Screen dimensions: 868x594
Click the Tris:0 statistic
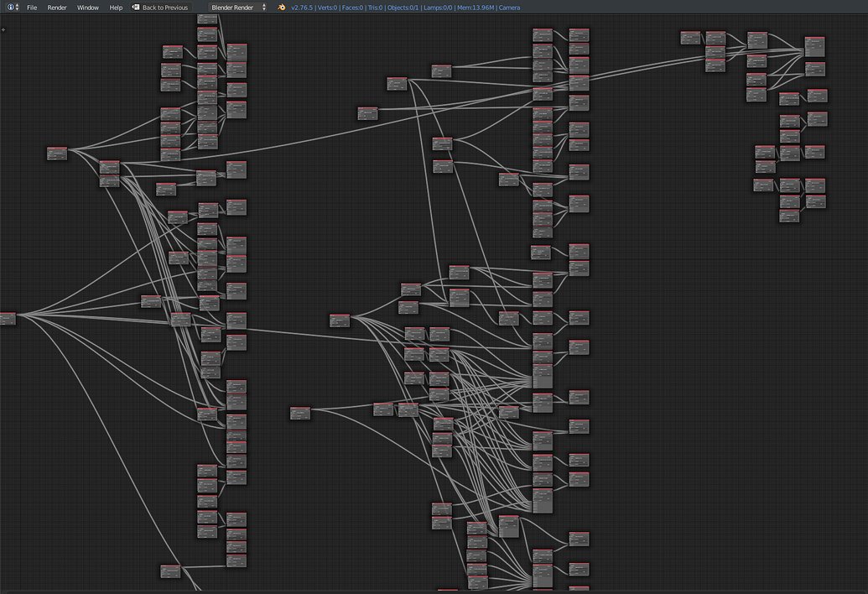pos(376,8)
